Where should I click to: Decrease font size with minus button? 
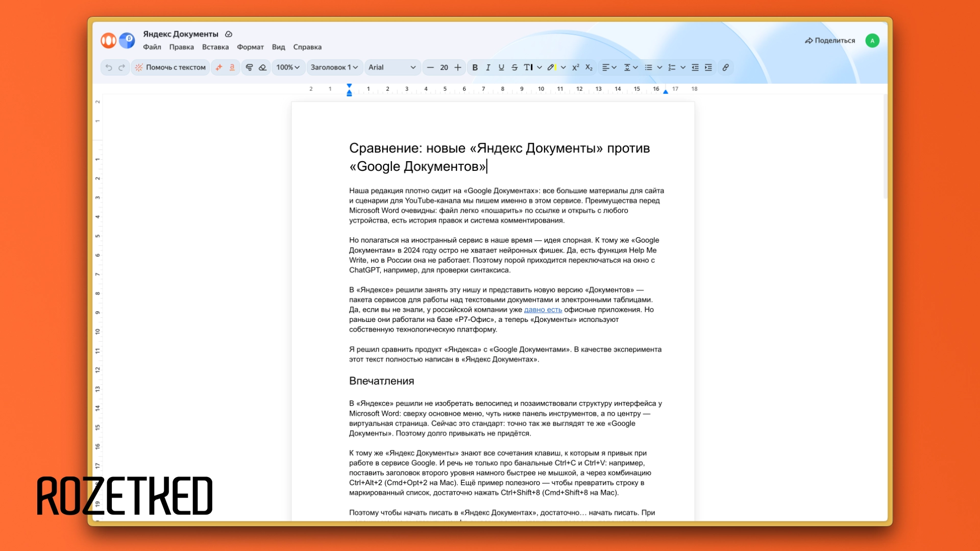(x=430, y=67)
